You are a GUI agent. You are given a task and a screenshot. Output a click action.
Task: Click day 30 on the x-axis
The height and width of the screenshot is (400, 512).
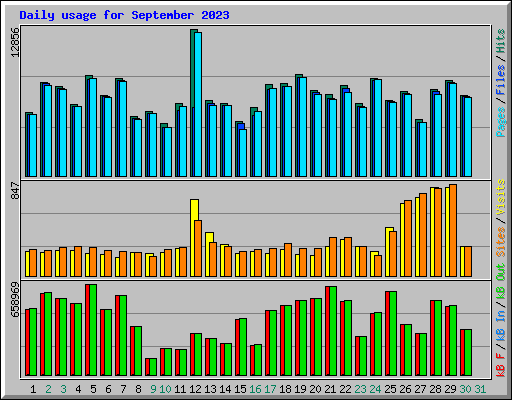coord(465,389)
